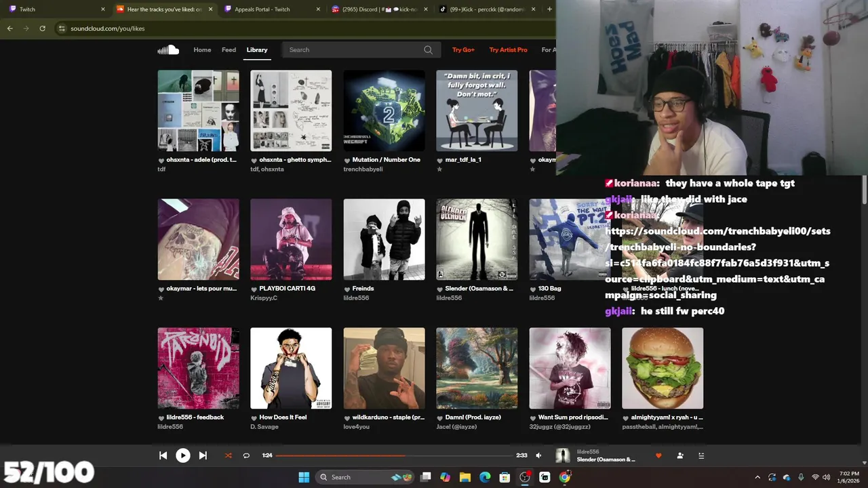This screenshot has height=488, width=868.
Task: Unlike the How Does It Feel heart
Action: point(254,418)
